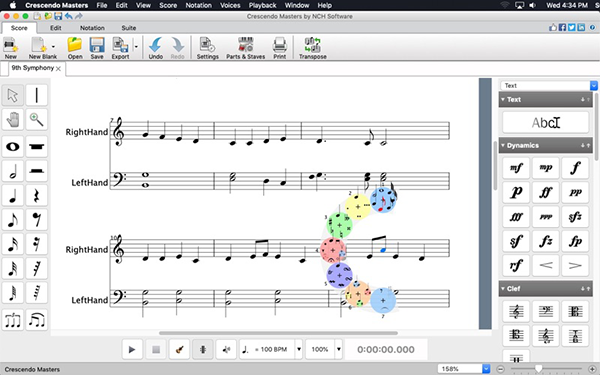Click the Facebook share icon
The image size is (600, 375).
pyautogui.click(x=562, y=28)
